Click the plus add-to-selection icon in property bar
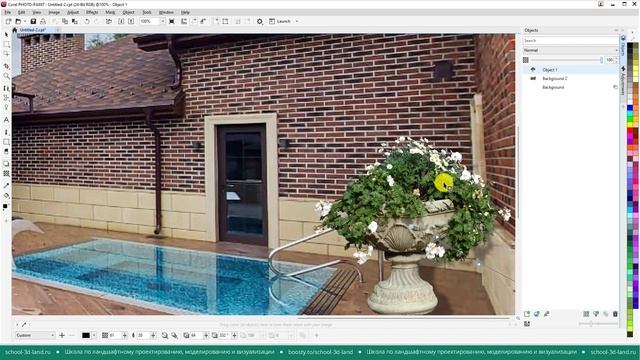The image size is (640, 360). point(62,336)
